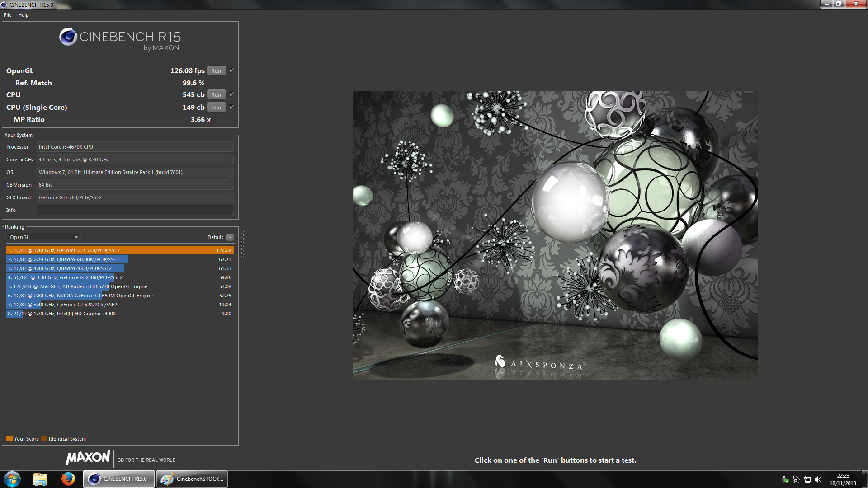Switch to the CinebenchSTOCK Paint taskbar window
This screenshot has width=868, height=488.
[192, 479]
